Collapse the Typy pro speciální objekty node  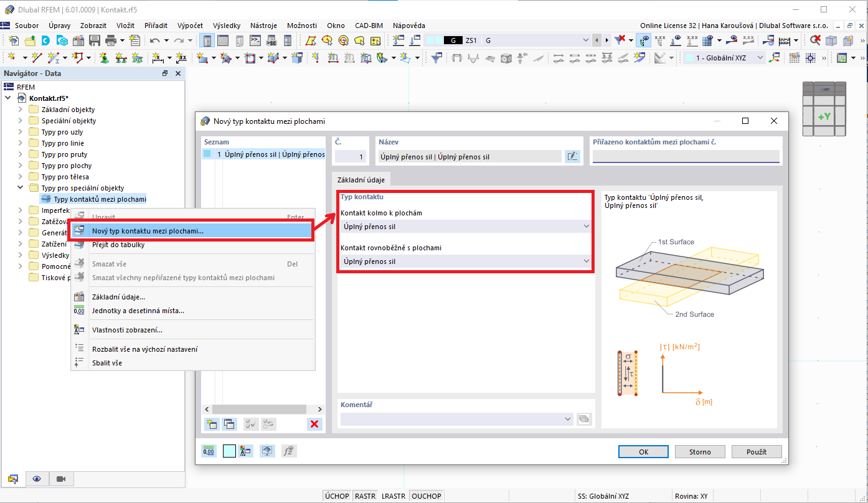click(20, 188)
